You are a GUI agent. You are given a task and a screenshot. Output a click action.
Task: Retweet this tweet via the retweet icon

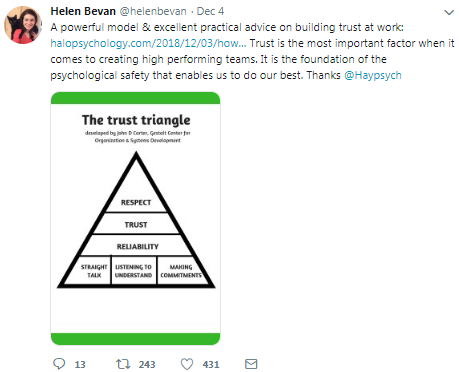point(123,364)
